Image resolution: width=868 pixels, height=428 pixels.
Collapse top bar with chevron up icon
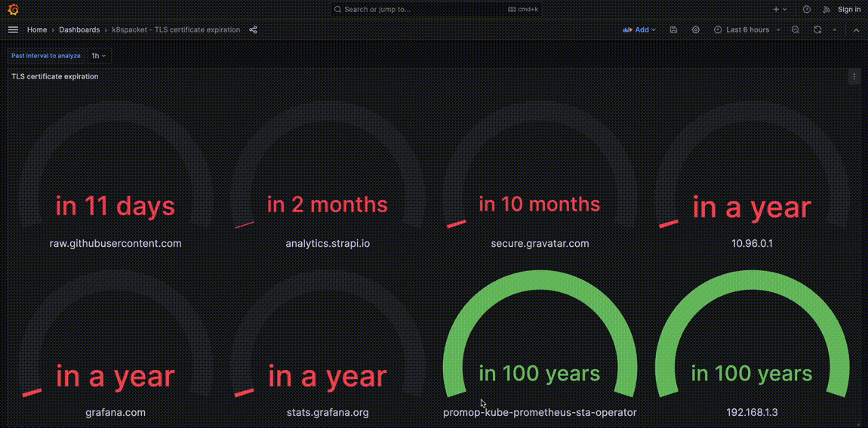click(x=857, y=30)
